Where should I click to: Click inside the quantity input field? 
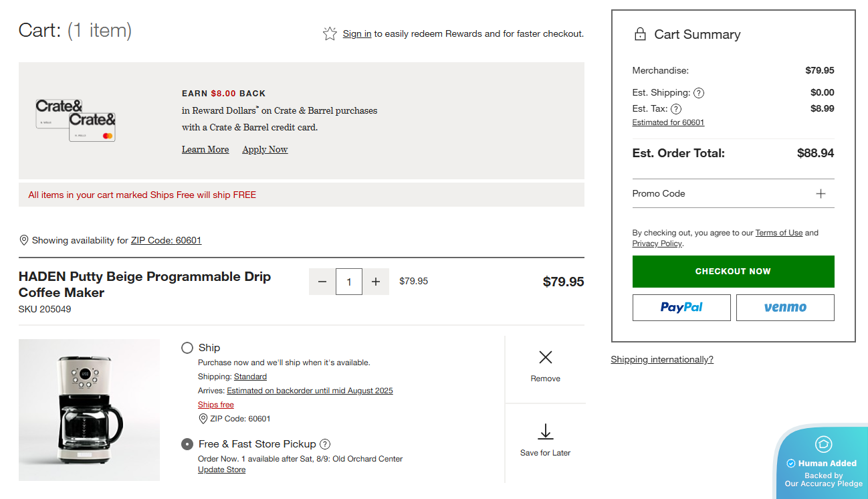click(x=348, y=281)
